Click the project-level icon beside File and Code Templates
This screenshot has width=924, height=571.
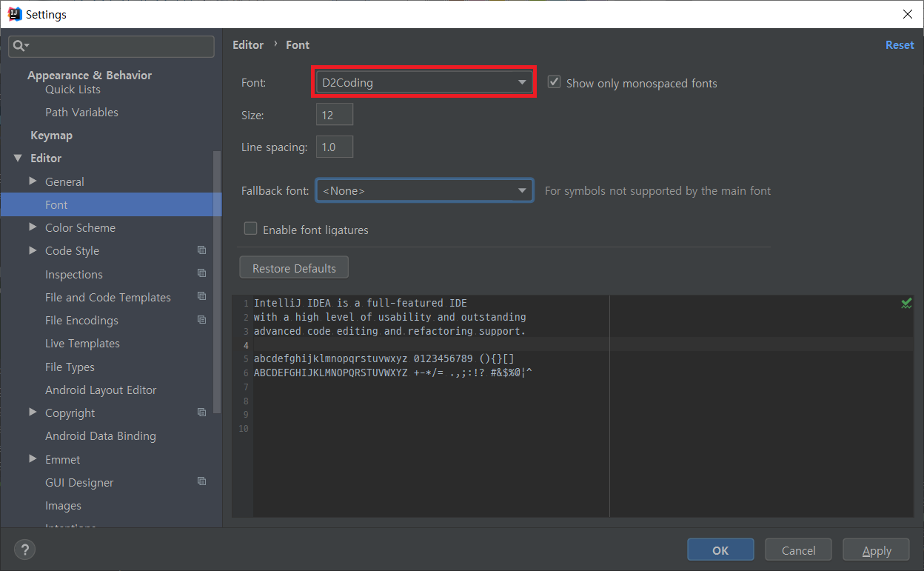(x=201, y=296)
